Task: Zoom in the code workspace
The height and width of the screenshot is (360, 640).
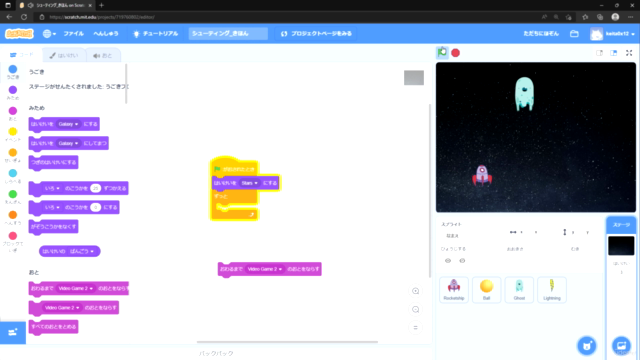Action: (416, 291)
